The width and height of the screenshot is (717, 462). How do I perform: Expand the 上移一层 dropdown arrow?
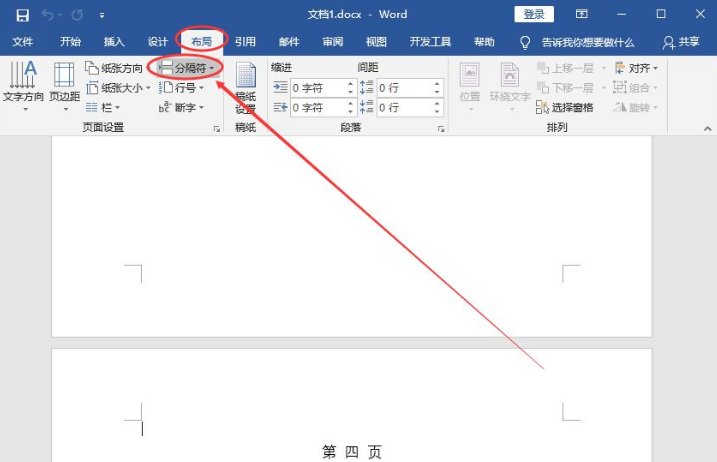[603, 68]
